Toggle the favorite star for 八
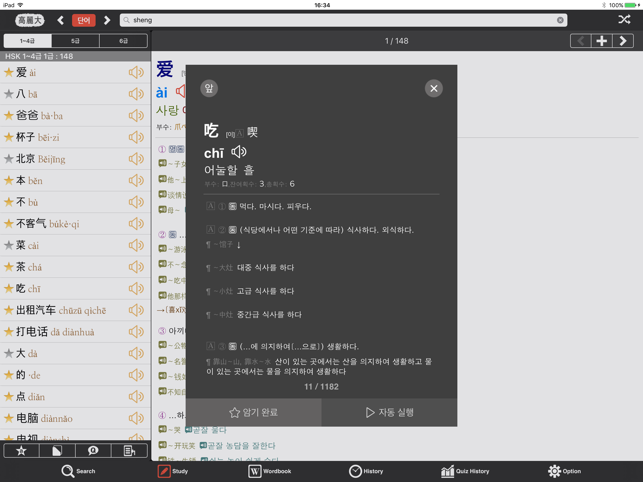This screenshot has width=643, height=482. [9, 94]
